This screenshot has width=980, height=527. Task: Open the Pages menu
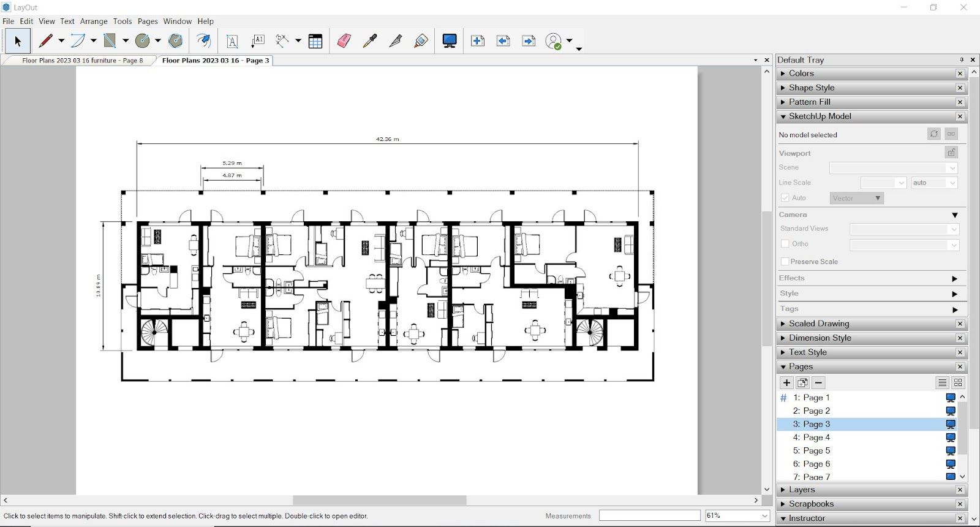pos(148,21)
